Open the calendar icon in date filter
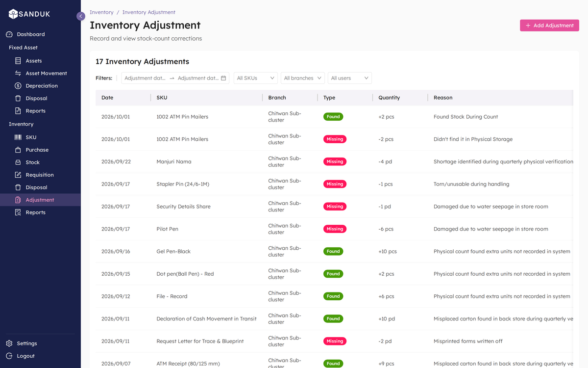Viewport: 588px width, 368px height. point(223,78)
